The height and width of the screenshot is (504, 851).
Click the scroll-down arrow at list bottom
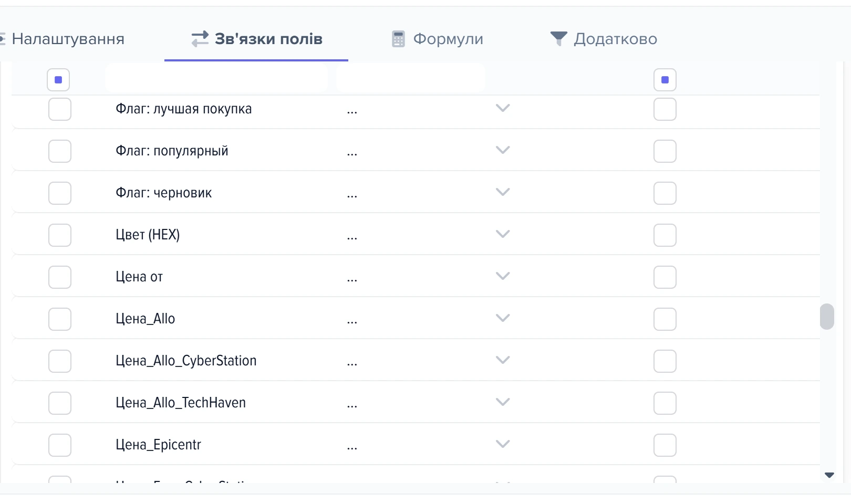click(829, 475)
